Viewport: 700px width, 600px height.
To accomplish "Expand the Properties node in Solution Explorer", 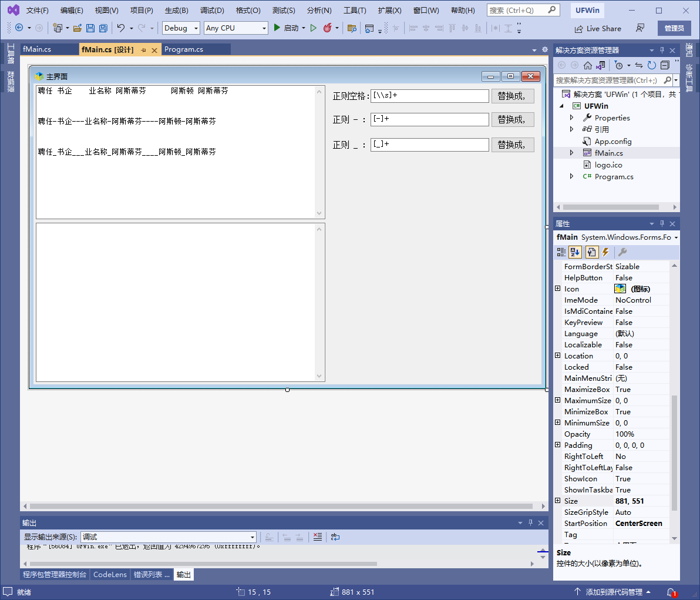I will coord(571,118).
